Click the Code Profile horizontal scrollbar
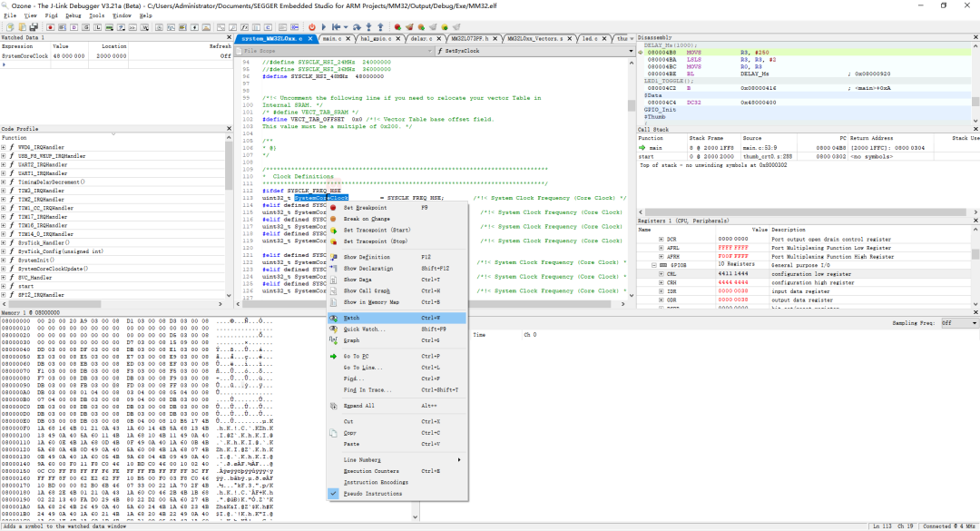This screenshot has height=531, width=980. click(112, 304)
